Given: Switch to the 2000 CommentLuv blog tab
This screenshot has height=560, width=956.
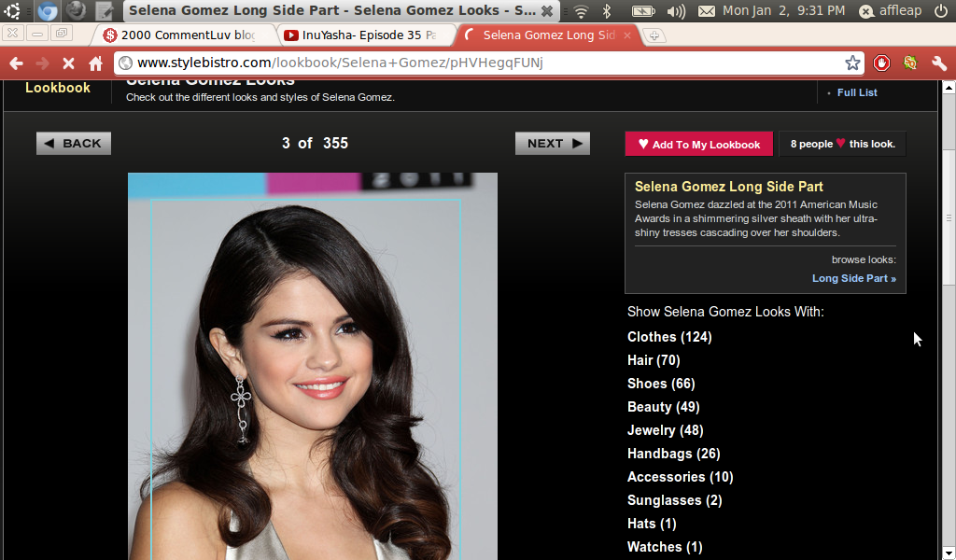Looking at the screenshot, I should [x=182, y=35].
